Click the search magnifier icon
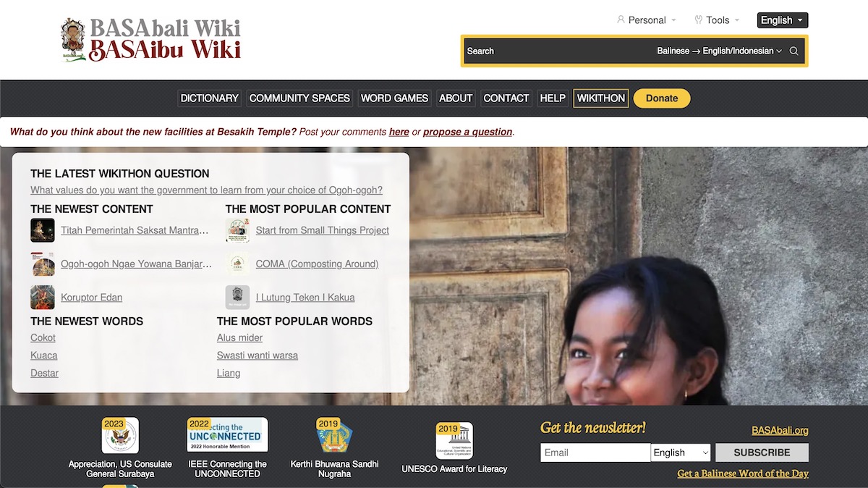The height and width of the screenshot is (488, 868). pyautogui.click(x=793, y=51)
